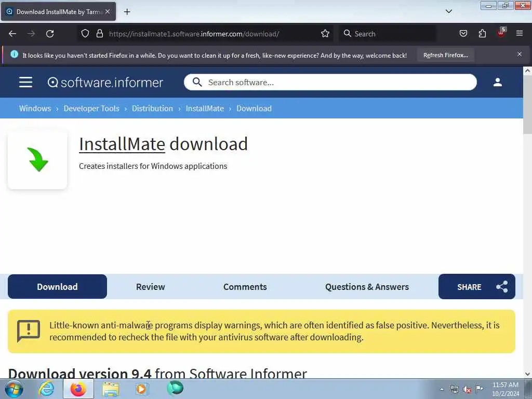Bookmark this page with the star icon
Viewport: 532px width, 399px height.
[325, 34]
